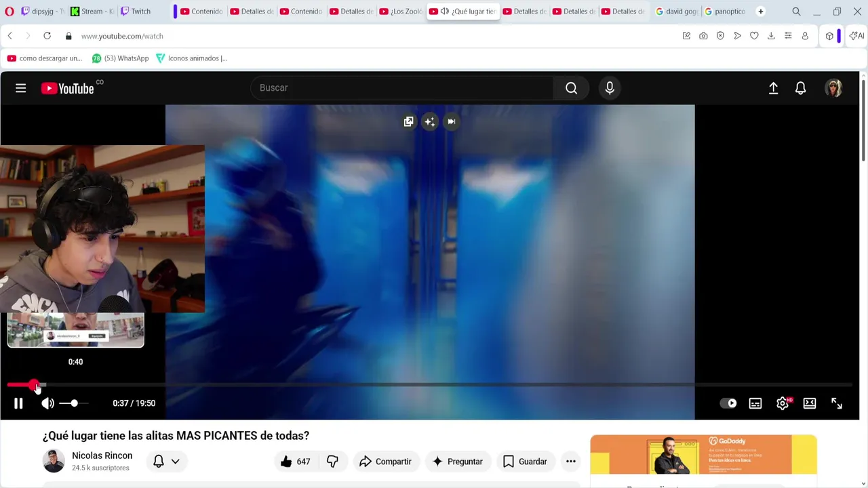868x488 pixels.
Task: Open Opera menu logo
Action: pyautogui.click(x=9, y=12)
